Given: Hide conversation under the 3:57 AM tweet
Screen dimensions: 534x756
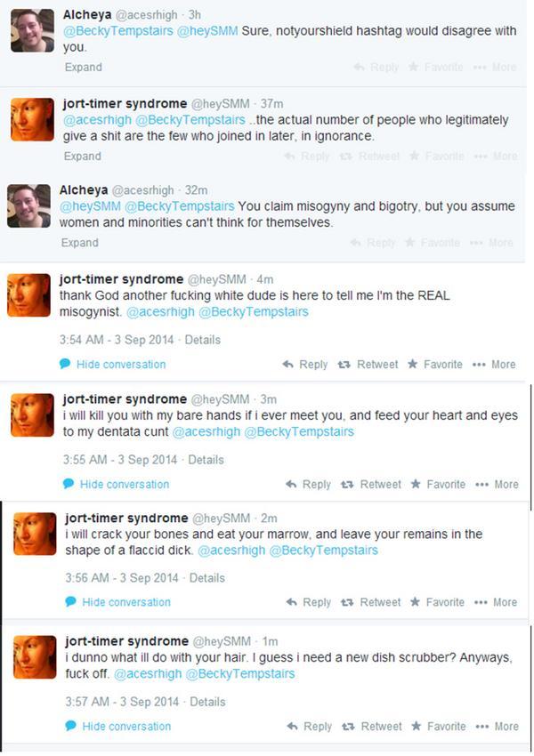Looking at the screenshot, I should pyautogui.click(x=125, y=727).
